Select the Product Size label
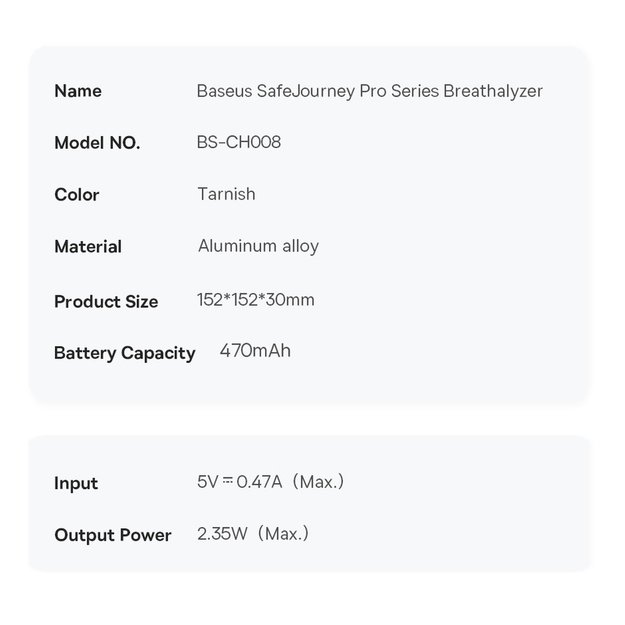This screenshot has width=625, height=625. click(106, 301)
